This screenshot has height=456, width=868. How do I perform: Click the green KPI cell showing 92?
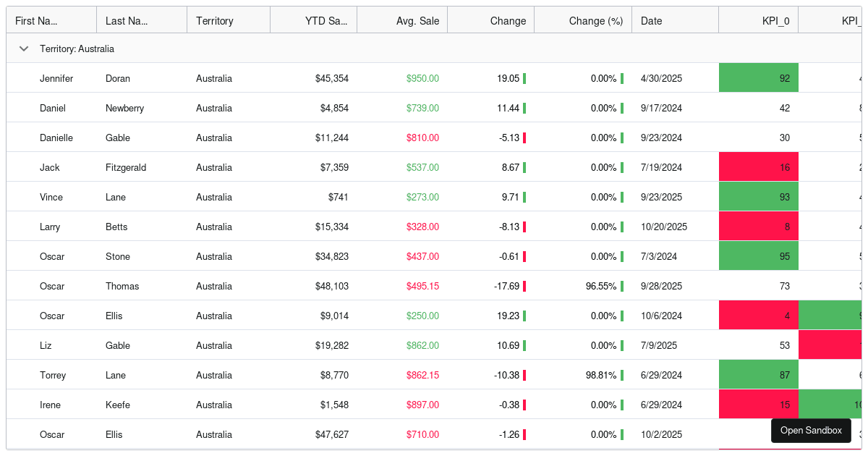click(758, 77)
